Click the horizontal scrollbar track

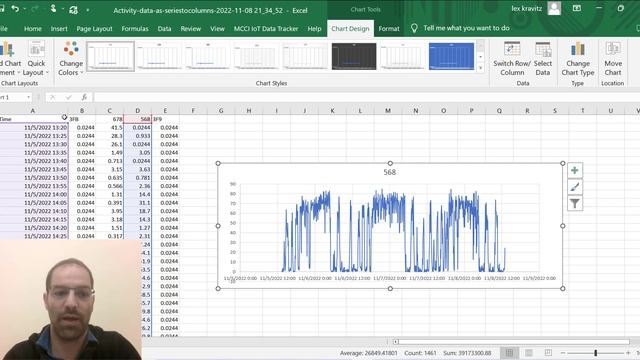coord(514,342)
